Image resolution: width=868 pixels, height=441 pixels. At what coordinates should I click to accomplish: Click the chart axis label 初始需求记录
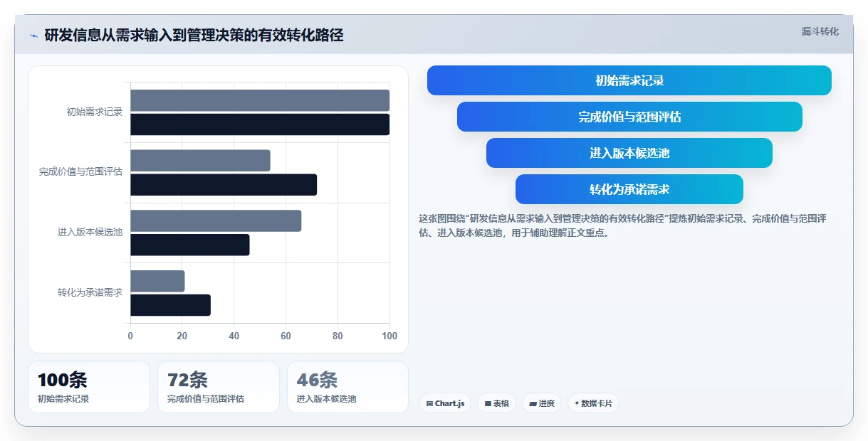[x=95, y=112]
